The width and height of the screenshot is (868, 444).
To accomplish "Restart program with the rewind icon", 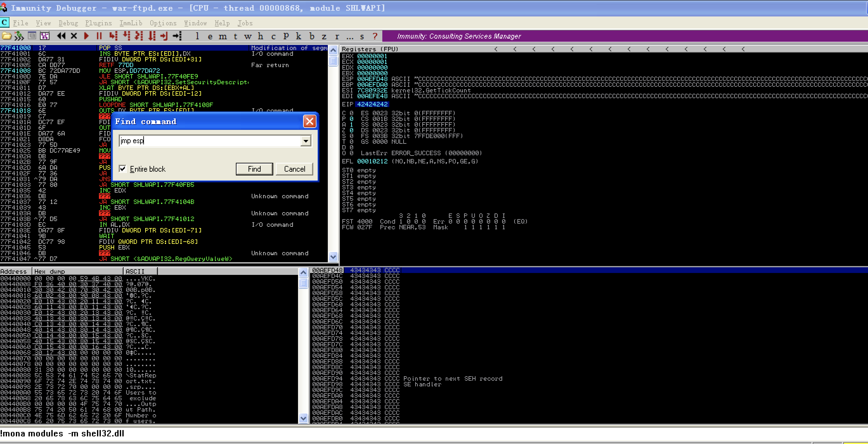I will coord(61,36).
